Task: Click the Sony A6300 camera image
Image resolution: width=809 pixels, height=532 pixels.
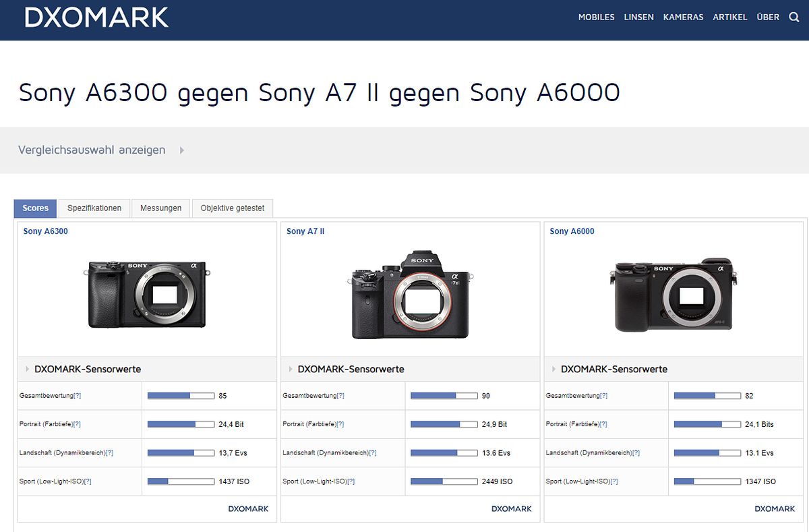Action: click(x=147, y=294)
